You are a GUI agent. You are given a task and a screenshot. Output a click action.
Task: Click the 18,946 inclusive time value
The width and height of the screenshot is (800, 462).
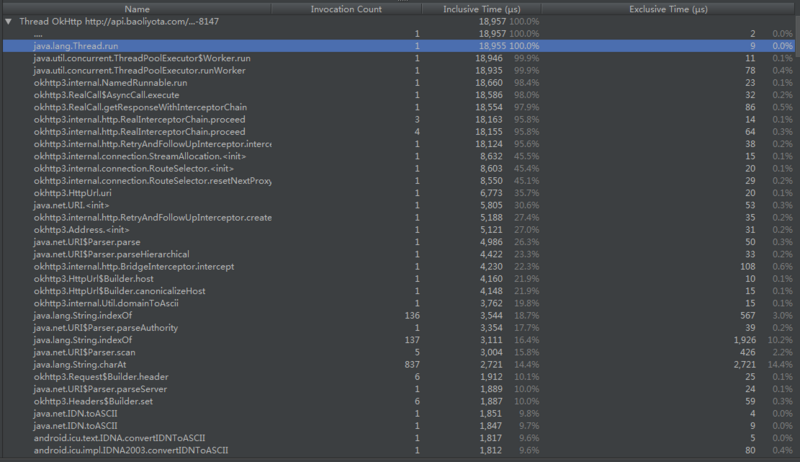[489, 58]
